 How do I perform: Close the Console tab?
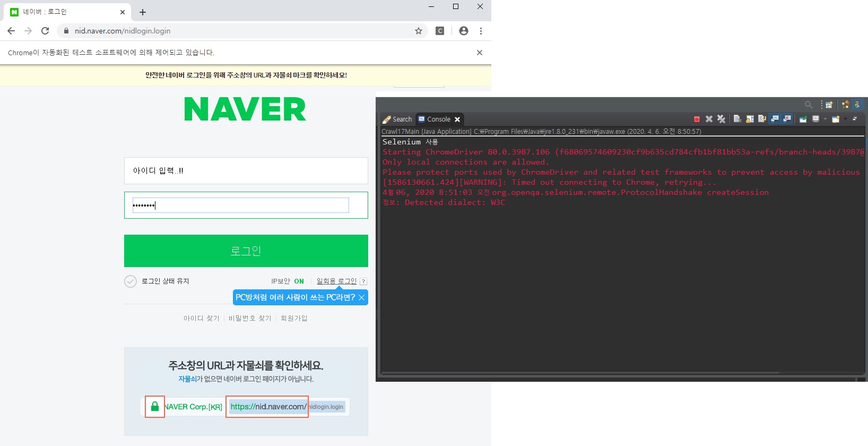coord(457,119)
